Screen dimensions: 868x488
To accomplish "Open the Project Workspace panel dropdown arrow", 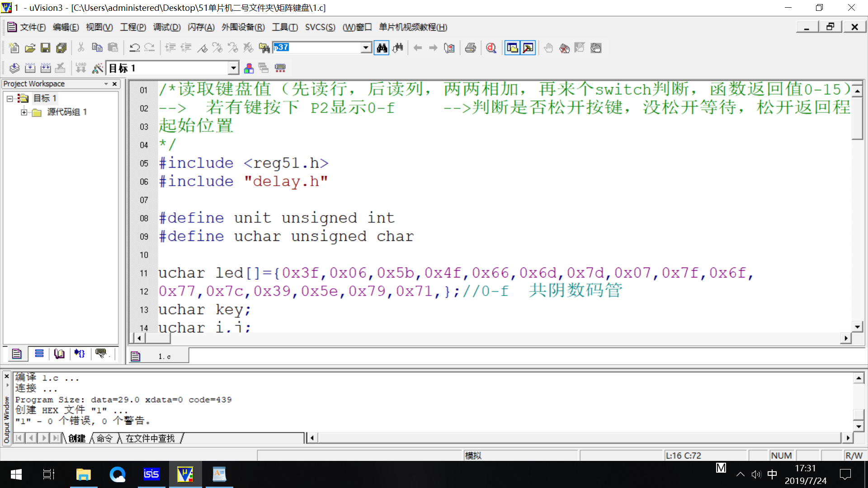I will pyautogui.click(x=106, y=84).
